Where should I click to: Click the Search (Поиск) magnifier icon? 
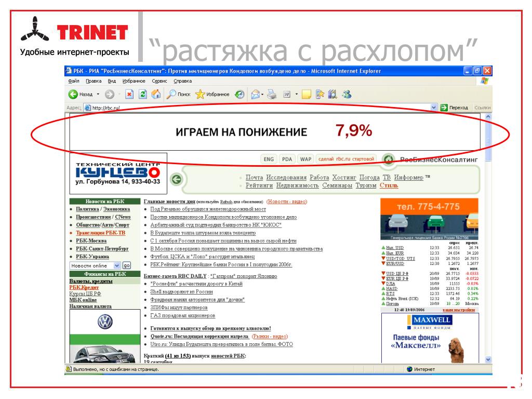(x=171, y=95)
